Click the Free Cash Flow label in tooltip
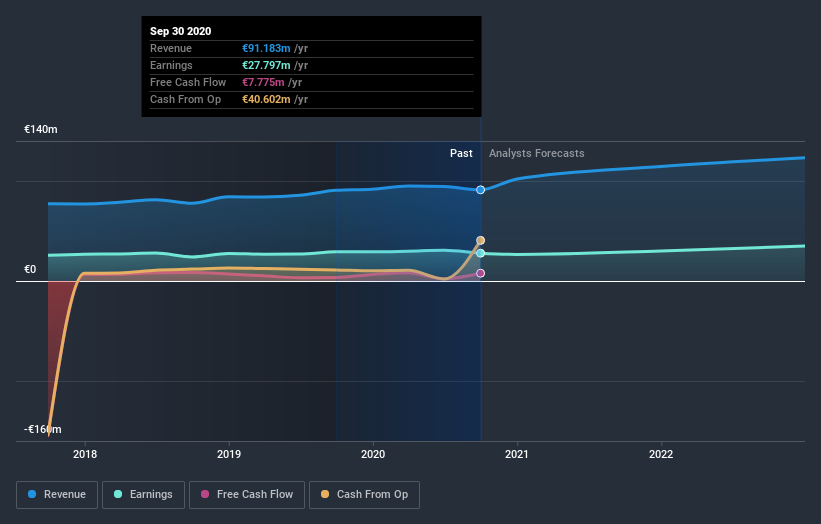Image resolution: width=821 pixels, height=524 pixels. (x=188, y=82)
